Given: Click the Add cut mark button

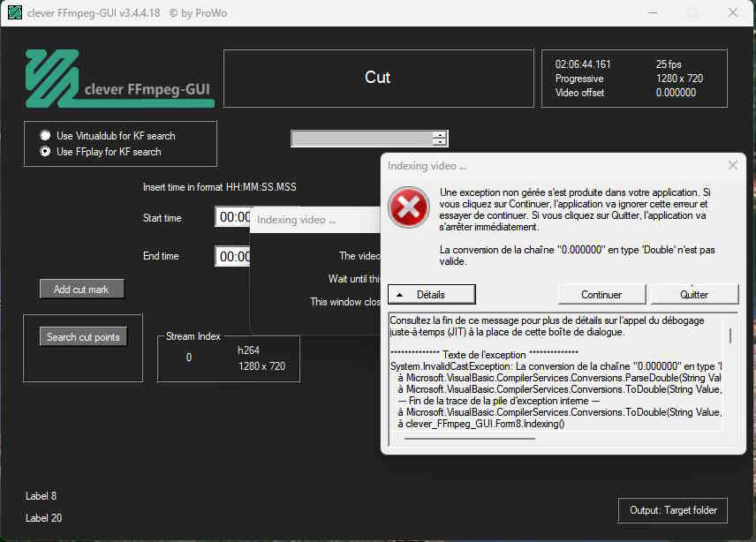Looking at the screenshot, I should (x=82, y=289).
